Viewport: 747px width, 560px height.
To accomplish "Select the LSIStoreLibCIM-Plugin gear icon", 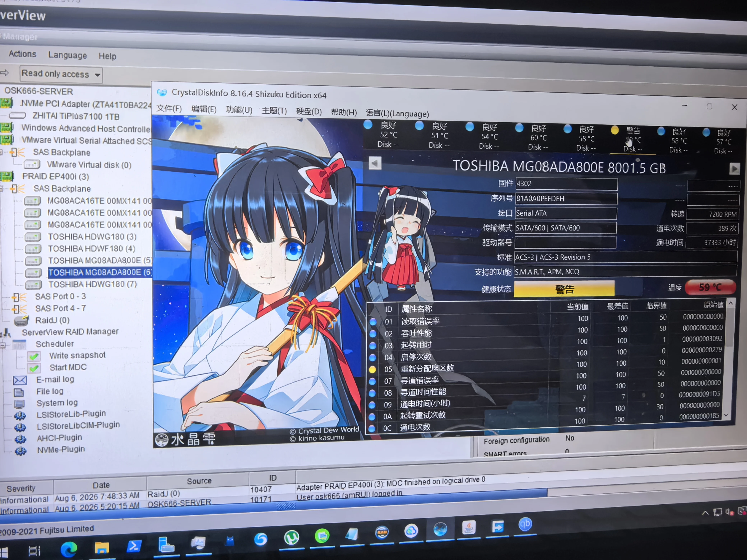I will [20, 427].
